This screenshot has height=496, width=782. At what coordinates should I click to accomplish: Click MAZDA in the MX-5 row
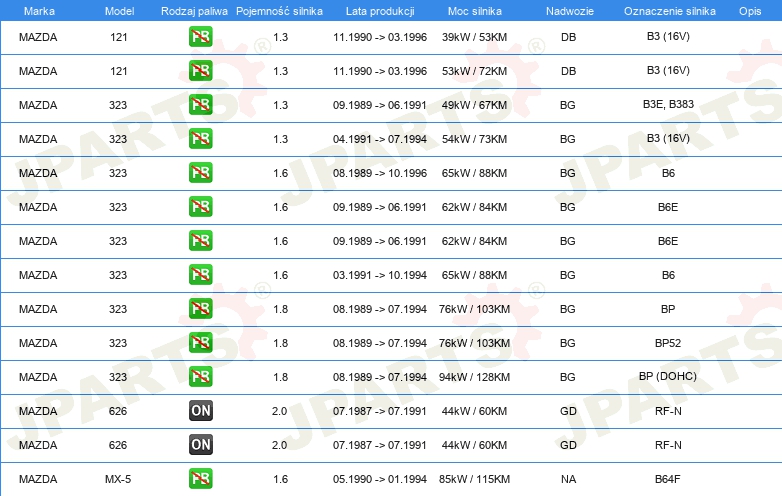tap(38, 479)
